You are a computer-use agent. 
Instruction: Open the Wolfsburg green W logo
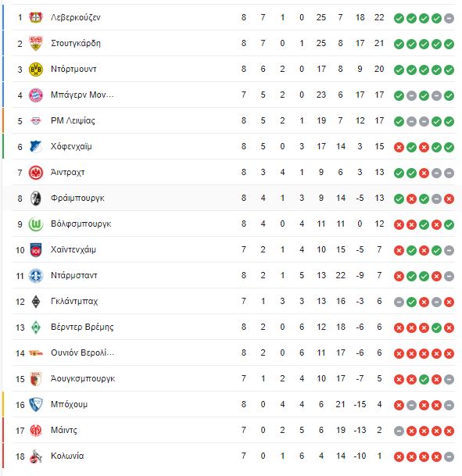pos(35,224)
